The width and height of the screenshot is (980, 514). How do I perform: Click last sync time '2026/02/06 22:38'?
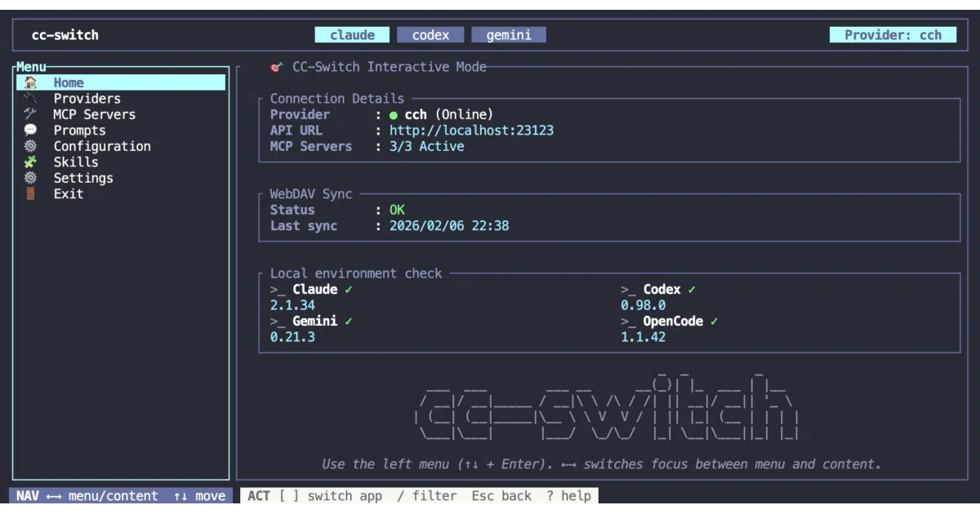pos(449,226)
